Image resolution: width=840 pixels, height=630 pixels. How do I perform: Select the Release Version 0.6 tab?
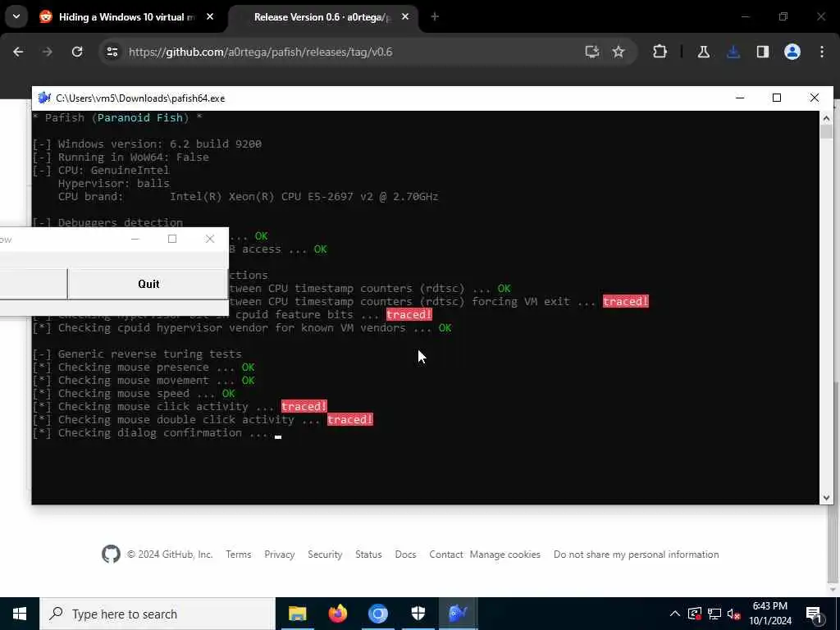pos(322,17)
